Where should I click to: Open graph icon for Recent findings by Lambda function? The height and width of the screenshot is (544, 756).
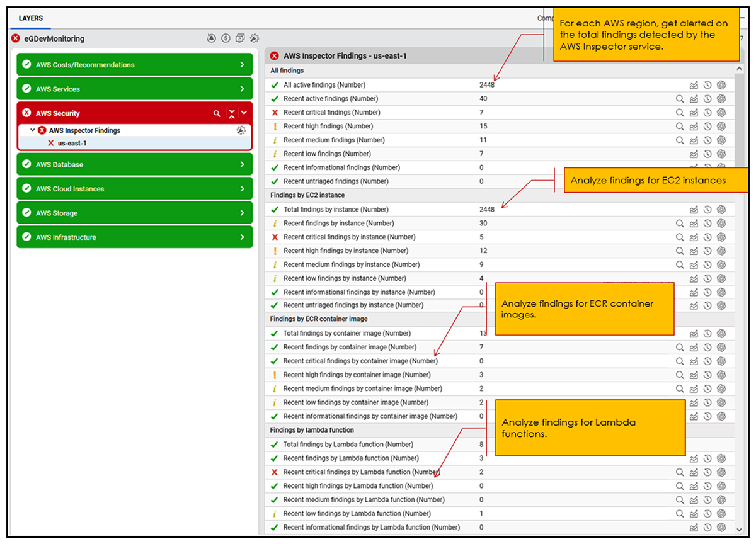point(694,458)
